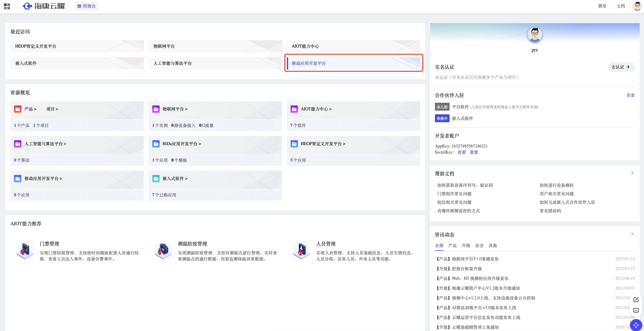
Task: Open recent 嵌入式软件 card
Action: (77, 63)
